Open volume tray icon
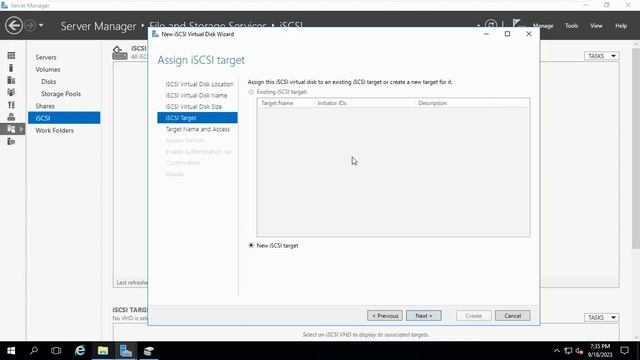 pyautogui.click(x=579, y=351)
